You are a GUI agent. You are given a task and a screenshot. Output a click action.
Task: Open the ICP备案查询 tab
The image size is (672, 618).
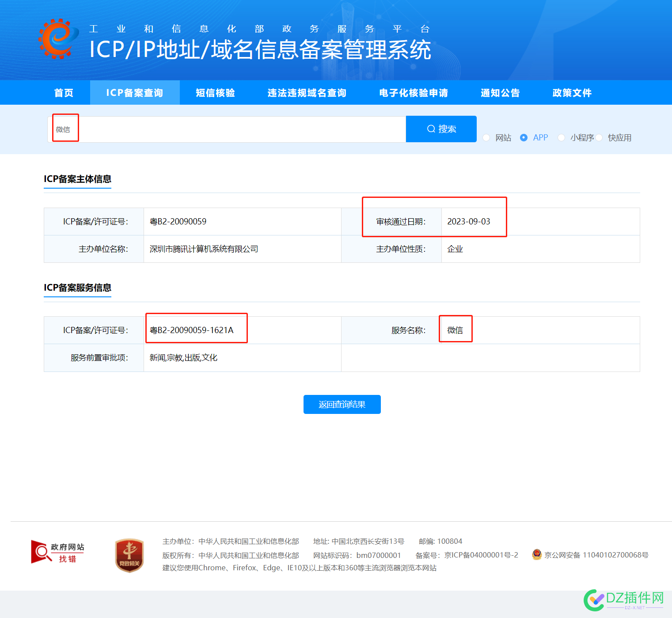click(x=135, y=93)
